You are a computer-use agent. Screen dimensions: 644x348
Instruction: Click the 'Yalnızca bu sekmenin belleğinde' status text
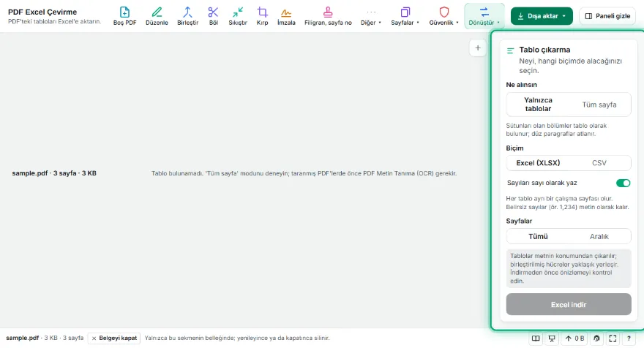(x=237, y=338)
